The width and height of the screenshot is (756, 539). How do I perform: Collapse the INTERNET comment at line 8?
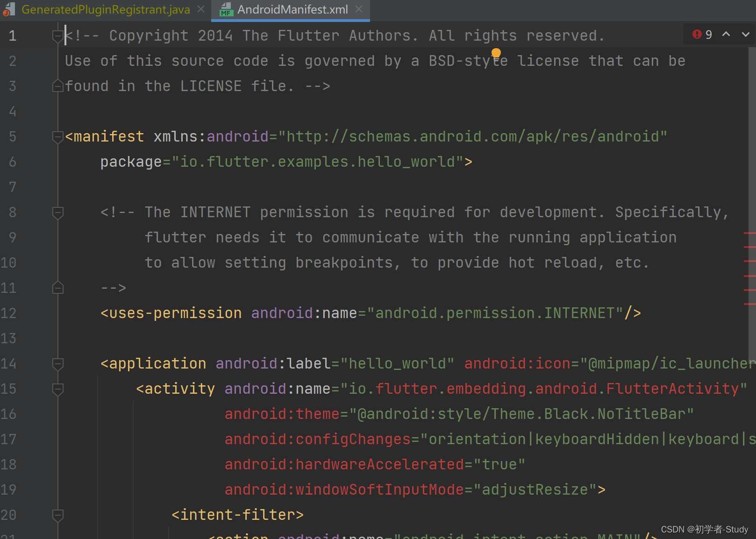coord(58,213)
